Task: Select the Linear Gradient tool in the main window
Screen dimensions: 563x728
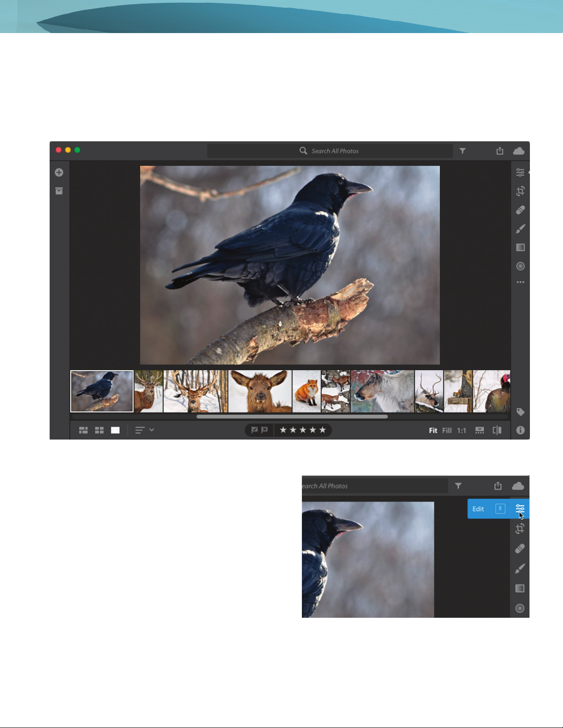Action: tap(520, 248)
